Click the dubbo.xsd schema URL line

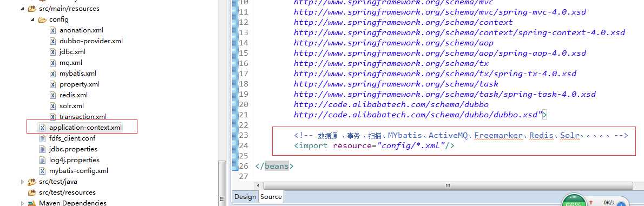(420, 115)
